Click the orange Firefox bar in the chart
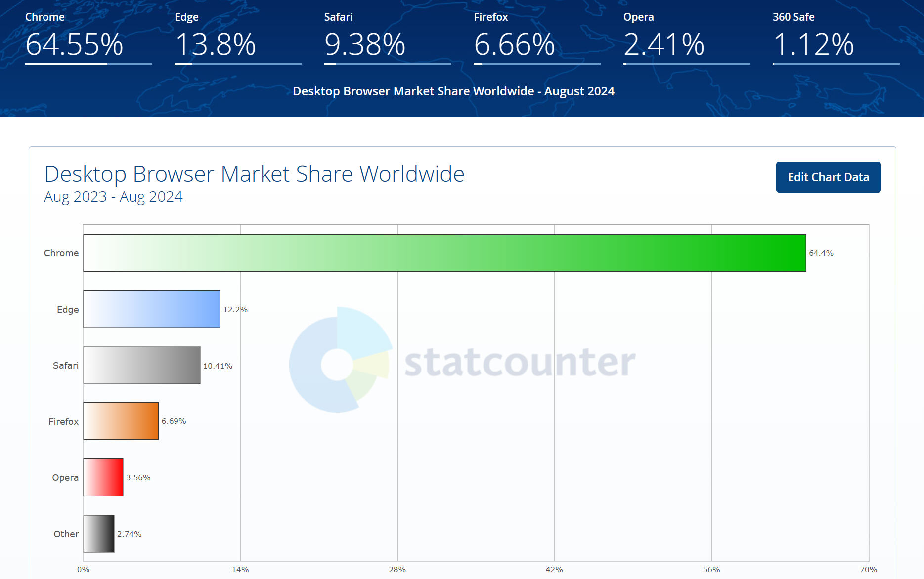Screen dimensions: 924x579 (x=121, y=421)
